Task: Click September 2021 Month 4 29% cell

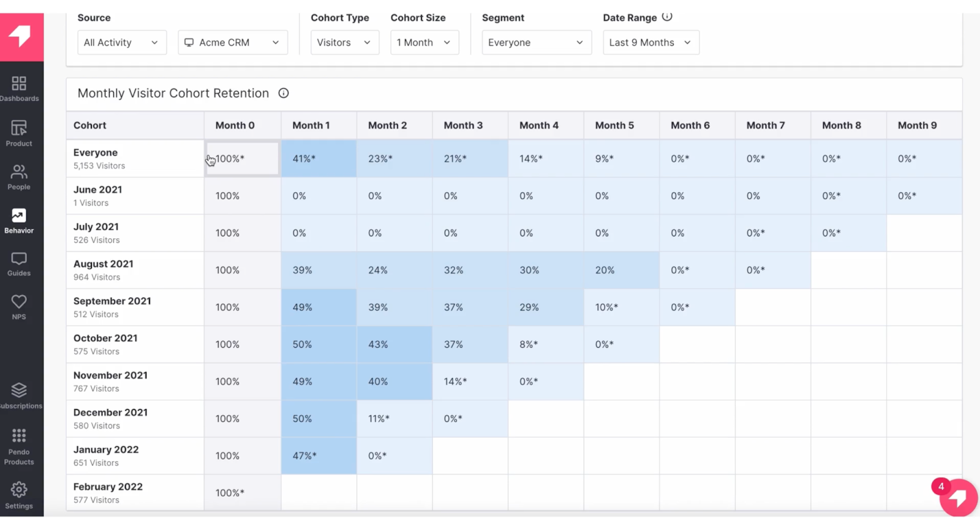Action: [546, 307]
